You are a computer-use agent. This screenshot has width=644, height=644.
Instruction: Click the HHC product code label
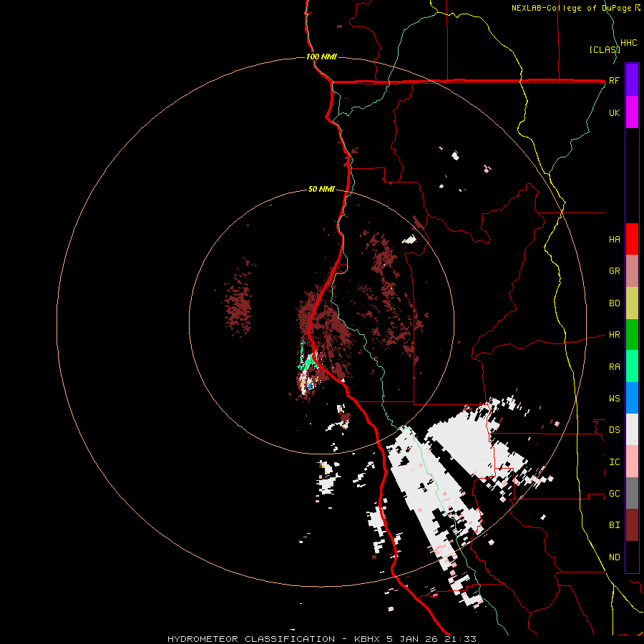[x=629, y=43]
